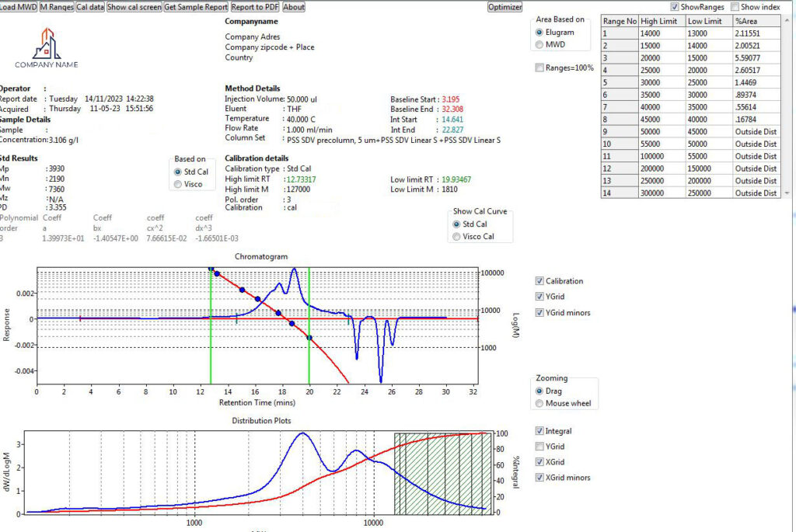Launch the Optimizer
Viewport: 796px width, 532px height.
pos(504,7)
